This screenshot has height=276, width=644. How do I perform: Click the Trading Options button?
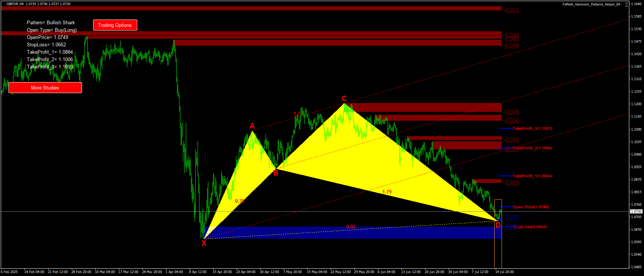(115, 25)
